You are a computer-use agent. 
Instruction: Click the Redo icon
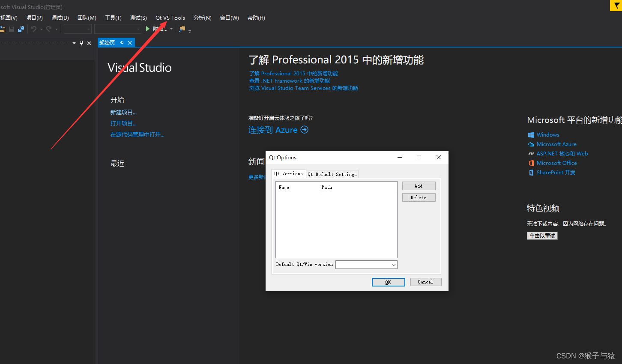coord(48,29)
